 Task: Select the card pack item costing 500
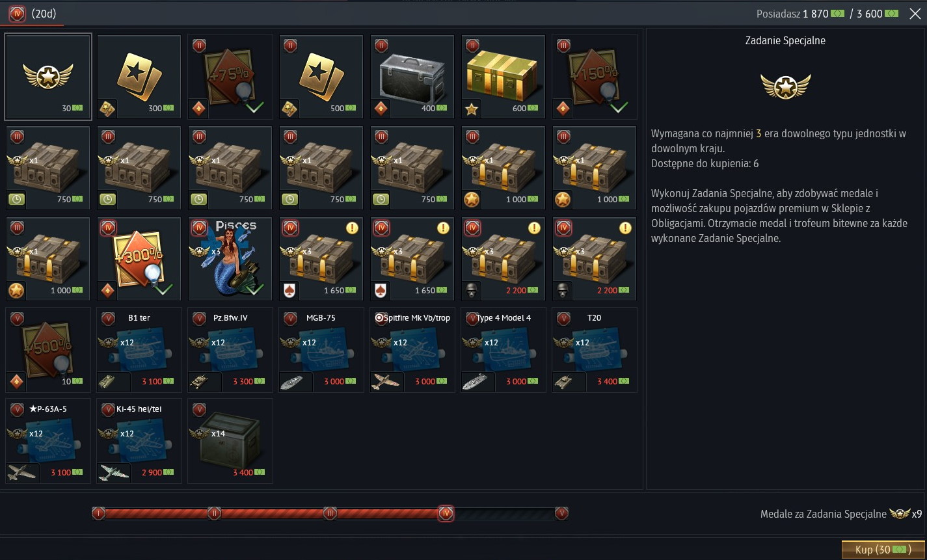coord(321,77)
